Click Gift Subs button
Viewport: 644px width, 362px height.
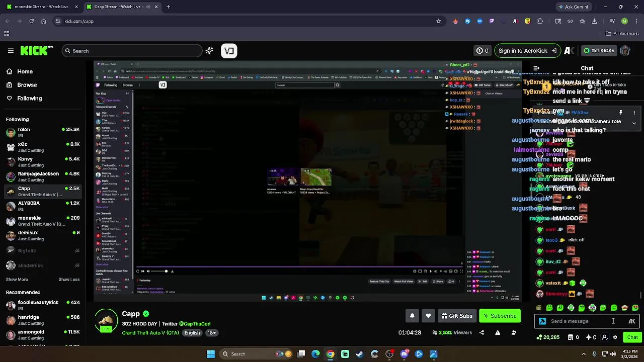click(x=457, y=316)
